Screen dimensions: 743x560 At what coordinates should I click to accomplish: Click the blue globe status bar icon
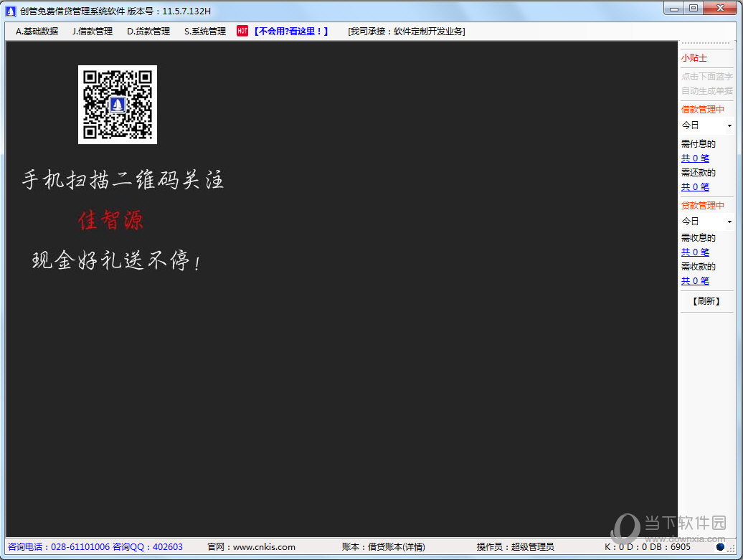point(720,546)
